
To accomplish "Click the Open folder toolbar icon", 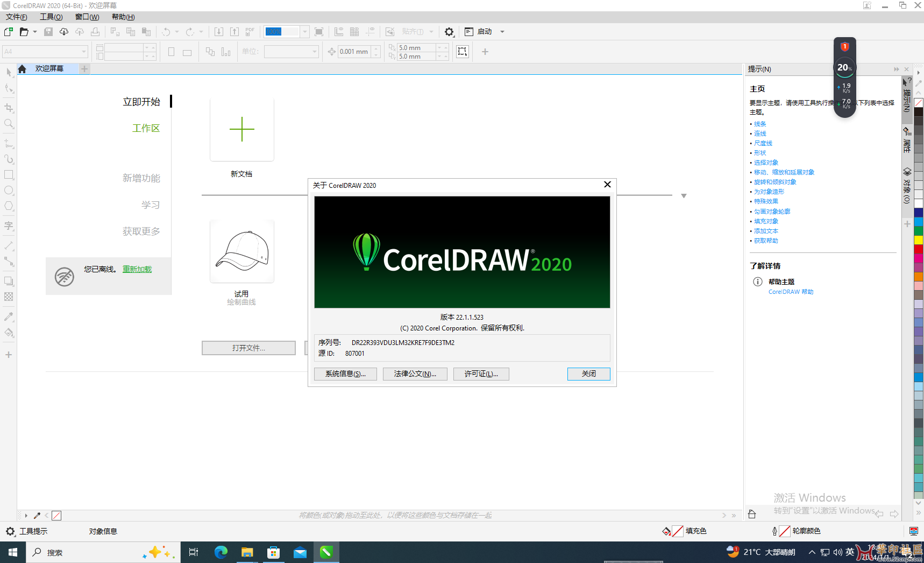I will click(24, 32).
